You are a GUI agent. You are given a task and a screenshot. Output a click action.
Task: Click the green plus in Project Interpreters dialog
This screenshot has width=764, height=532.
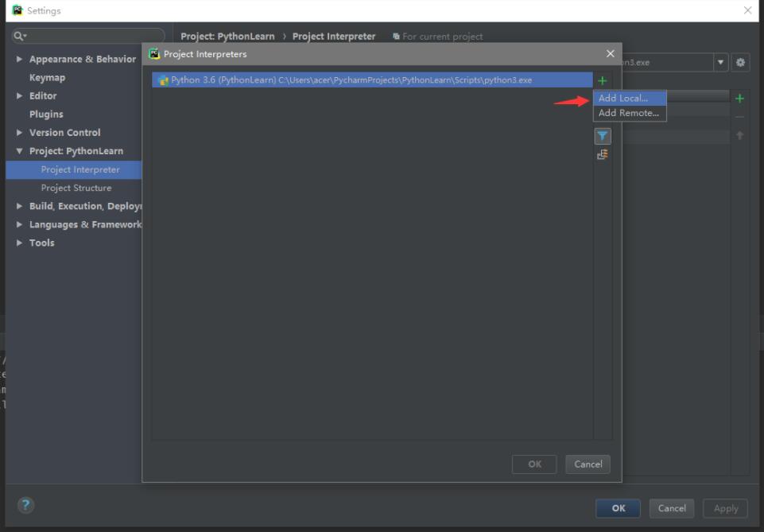click(603, 80)
